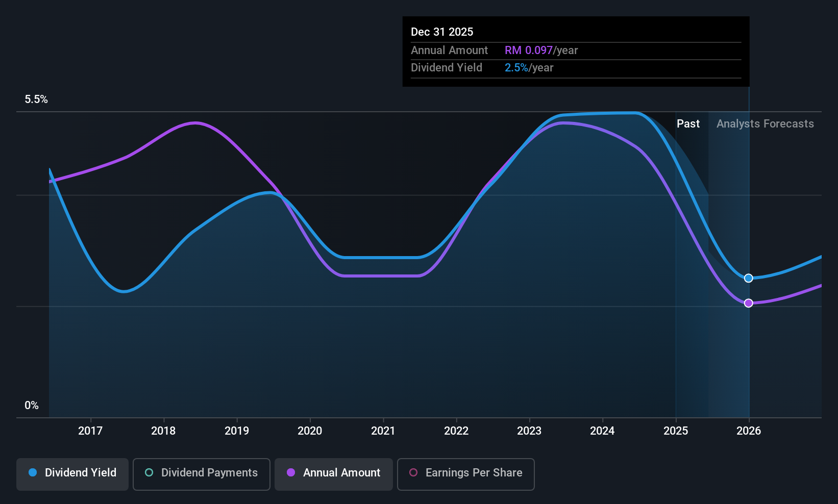Click the Past section label

pyautogui.click(x=688, y=123)
